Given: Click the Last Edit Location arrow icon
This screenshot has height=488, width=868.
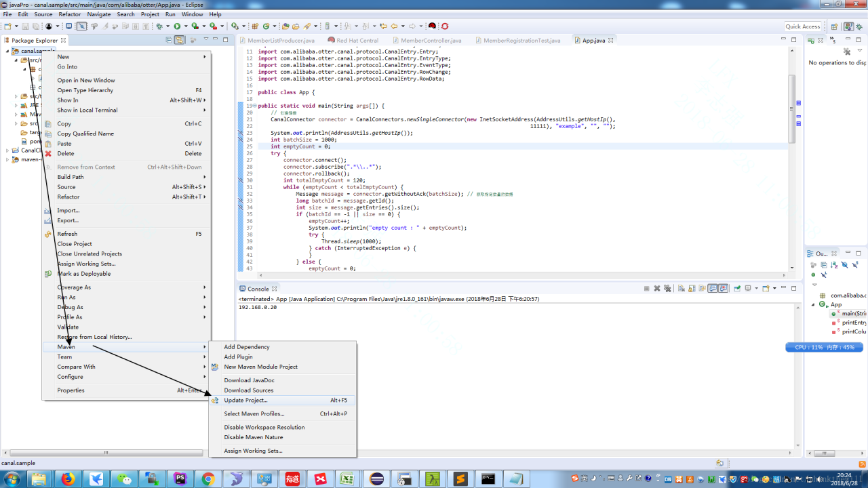Looking at the screenshot, I should 383,26.
